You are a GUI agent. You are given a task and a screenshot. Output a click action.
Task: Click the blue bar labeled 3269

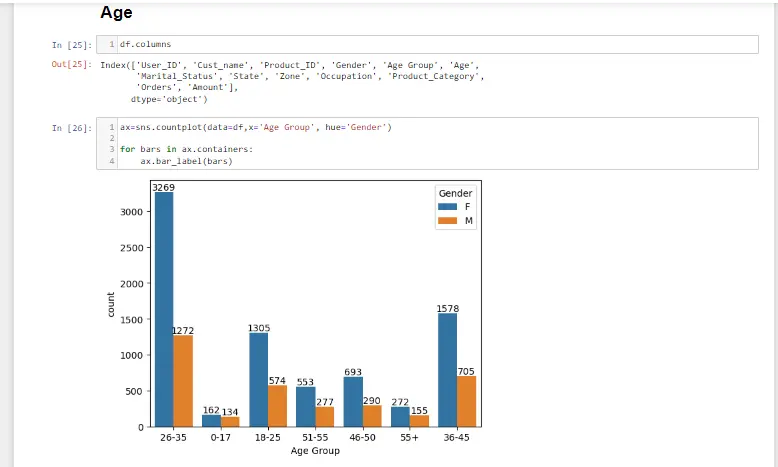pyautogui.click(x=164, y=309)
